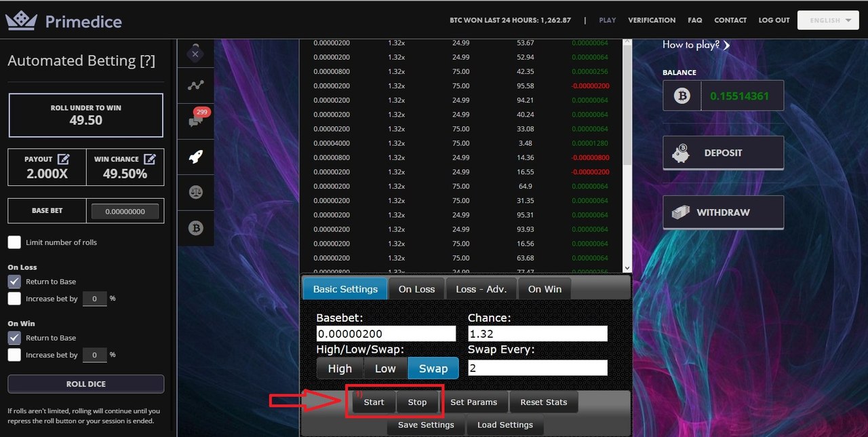Screen dimensions: 868x437
Task: Click the Stop button
Action: [x=417, y=402]
